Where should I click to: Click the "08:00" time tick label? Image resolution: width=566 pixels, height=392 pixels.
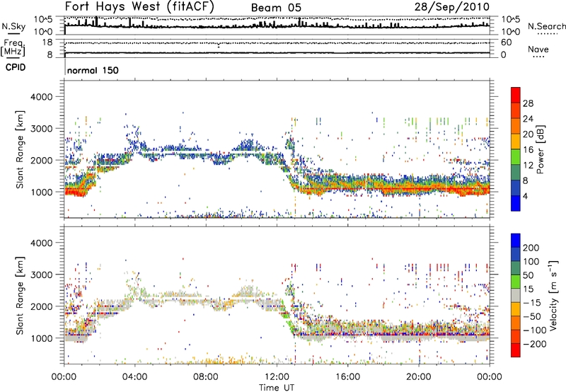pyautogui.click(x=205, y=377)
